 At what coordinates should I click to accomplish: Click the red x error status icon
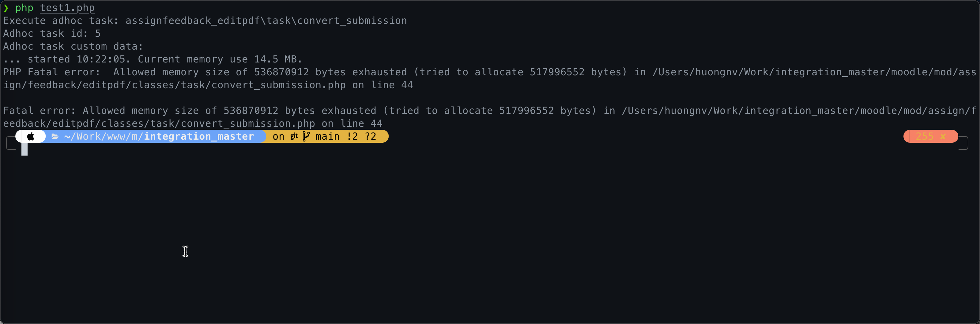(x=943, y=137)
